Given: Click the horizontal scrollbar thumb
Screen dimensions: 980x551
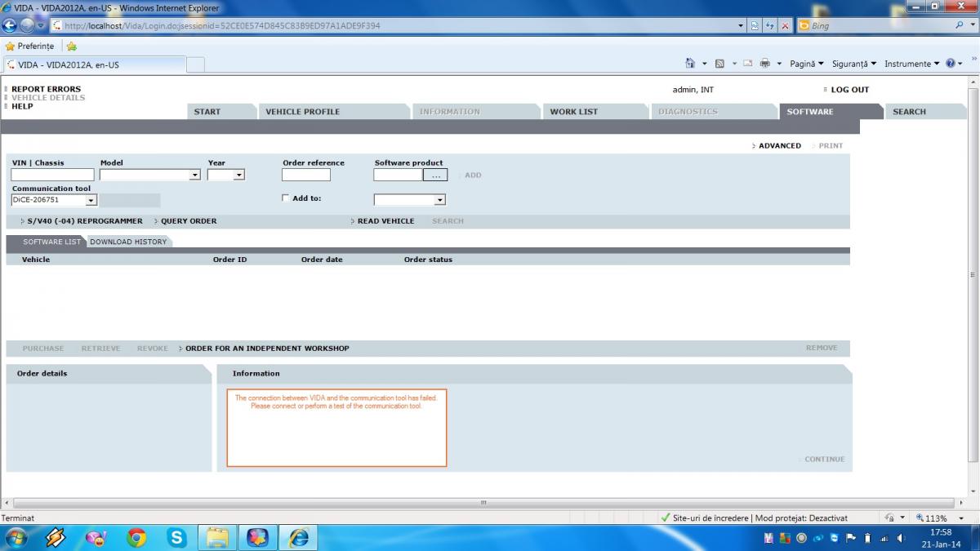Looking at the screenshot, I should tap(483, 503).
